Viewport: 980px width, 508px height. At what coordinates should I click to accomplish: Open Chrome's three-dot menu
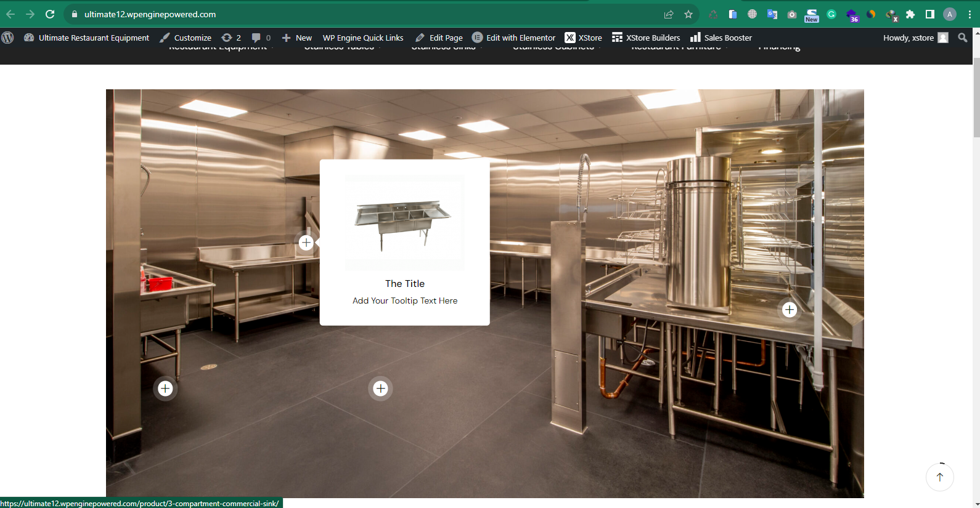(x=970, y=14)
